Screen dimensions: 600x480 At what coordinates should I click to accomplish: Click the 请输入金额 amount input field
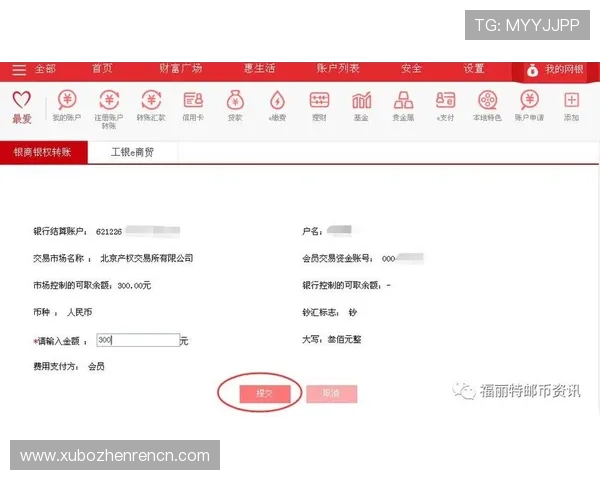click(x=138, y=340)
